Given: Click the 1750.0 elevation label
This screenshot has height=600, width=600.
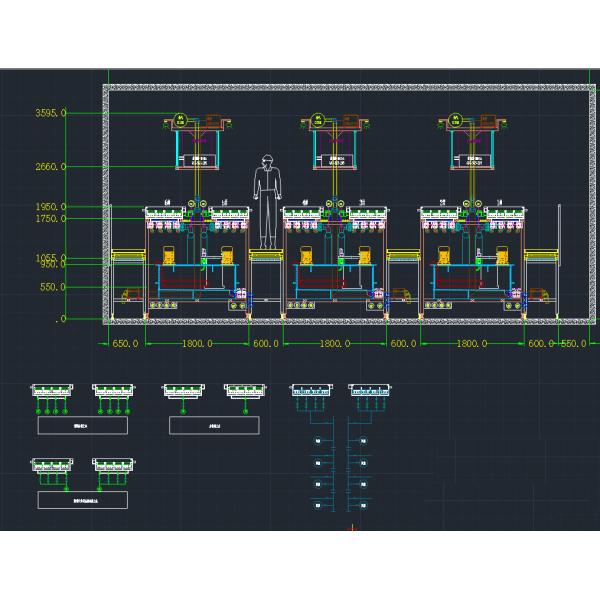Looking at the screenshot, I should 50,218.
